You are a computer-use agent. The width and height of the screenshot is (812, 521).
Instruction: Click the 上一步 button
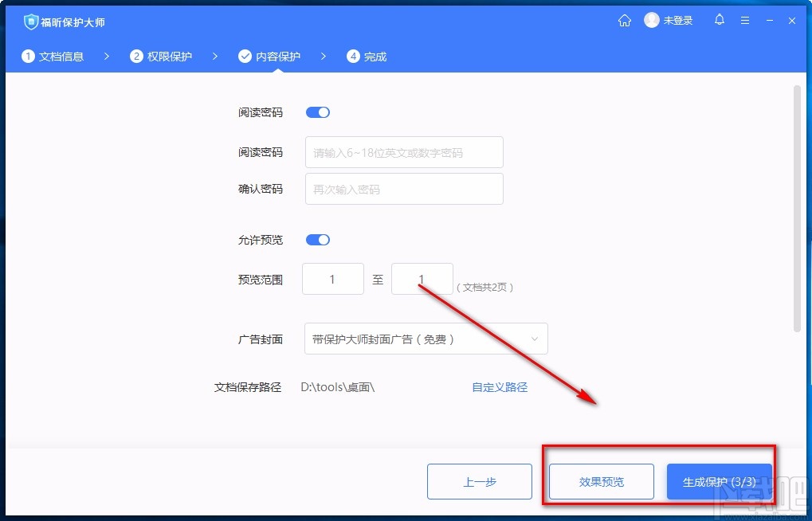point(480,482)
